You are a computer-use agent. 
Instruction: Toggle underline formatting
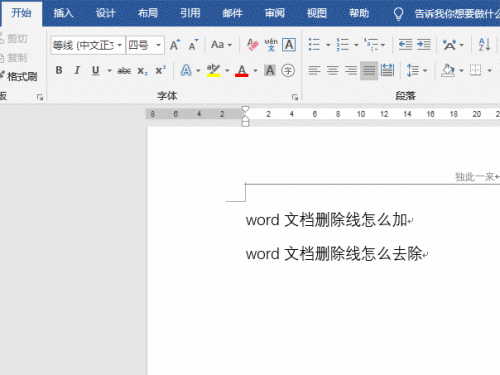(96, 70)
